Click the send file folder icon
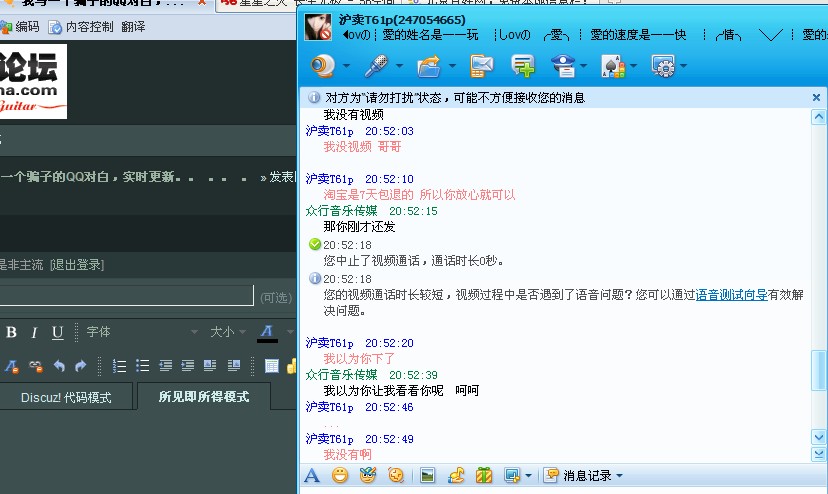This screenshot has width=828, height=494. pos(429,66)
